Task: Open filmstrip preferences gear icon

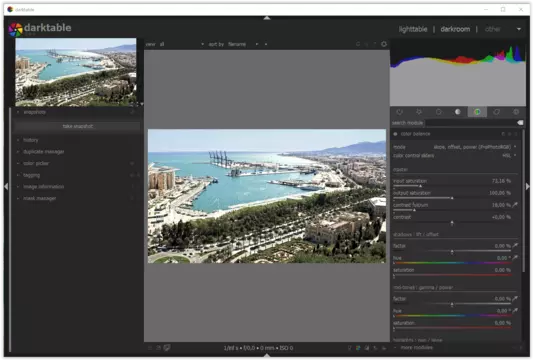Action: point(384,44)
